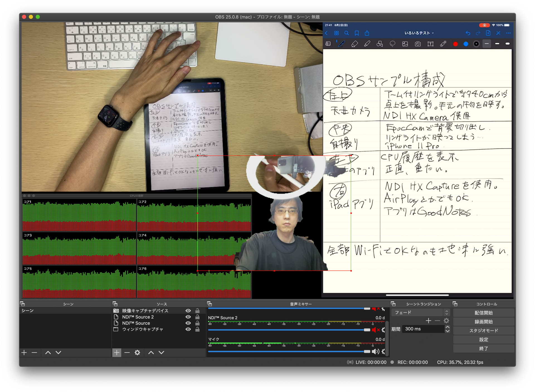Lock the NDI Source 2 source

click(197, 317)
